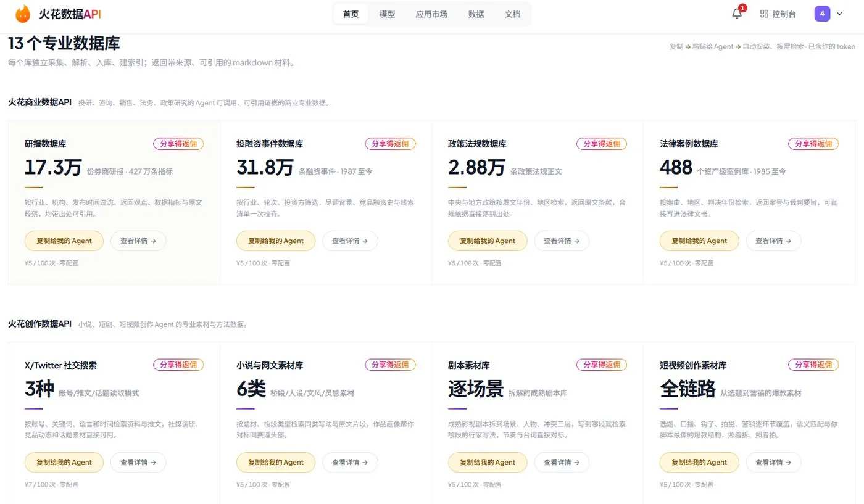Viewport: 864px width, 504px height.
Task: Click the 火花商业数据API section heading
Action: (40, 102)
